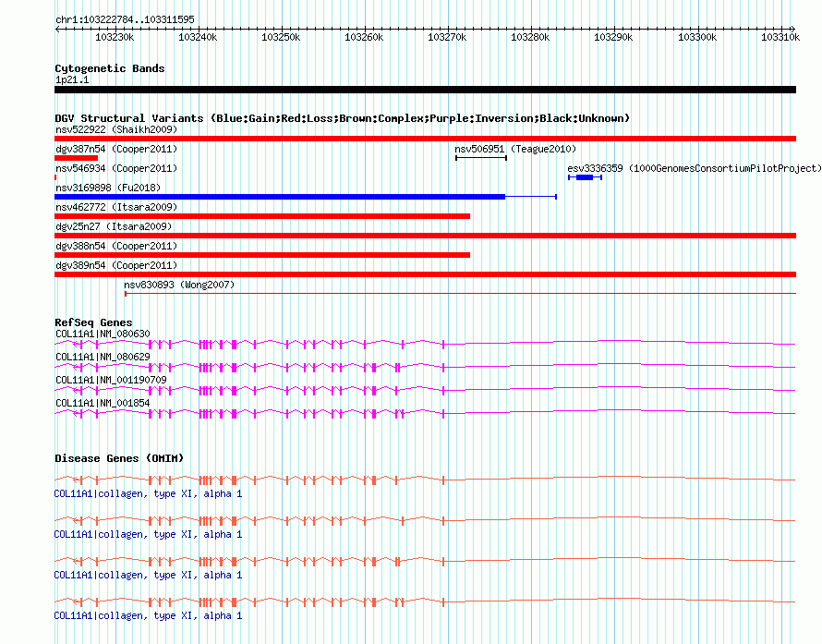Open transcript COL11A1|NM_001190709 label
This screenshot has height=644, width=822.
tap(111, 380)
